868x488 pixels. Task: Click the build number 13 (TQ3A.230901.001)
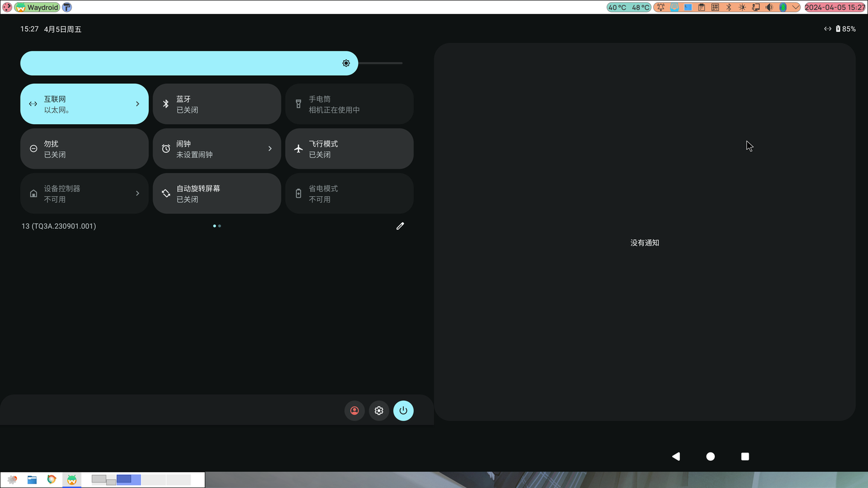58,226
